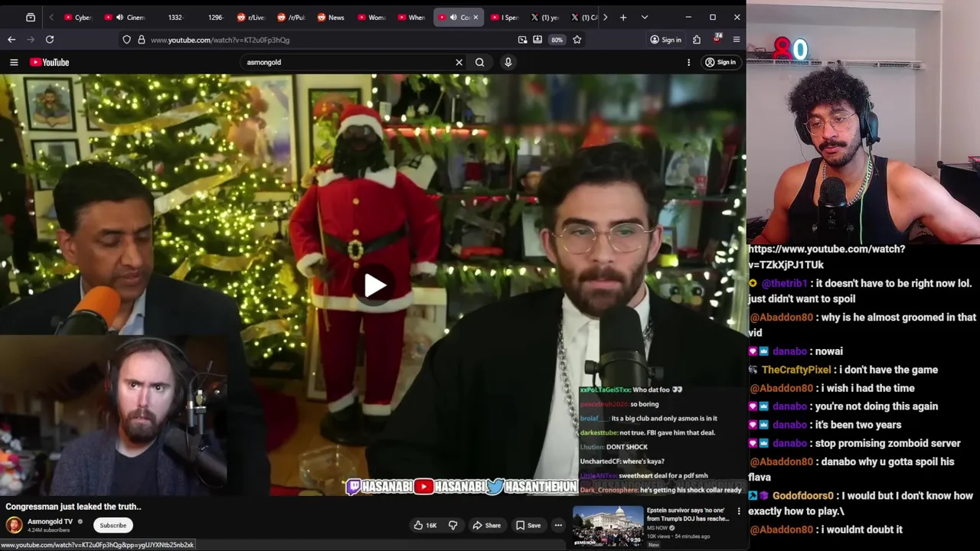Screen dimensions: 980x551
Task: Click the video title 'Congressman just leaked the truth..'
Action: pos(73,507)
